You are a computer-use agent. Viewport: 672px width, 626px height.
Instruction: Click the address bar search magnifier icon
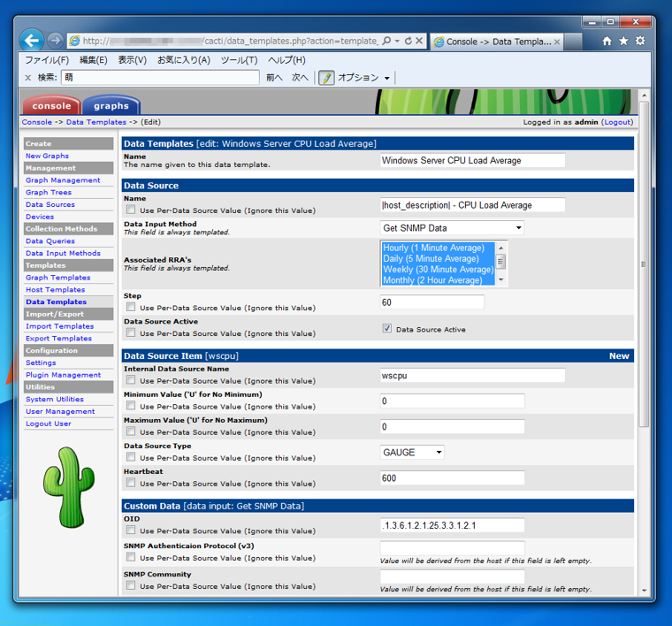pos(386,41)
